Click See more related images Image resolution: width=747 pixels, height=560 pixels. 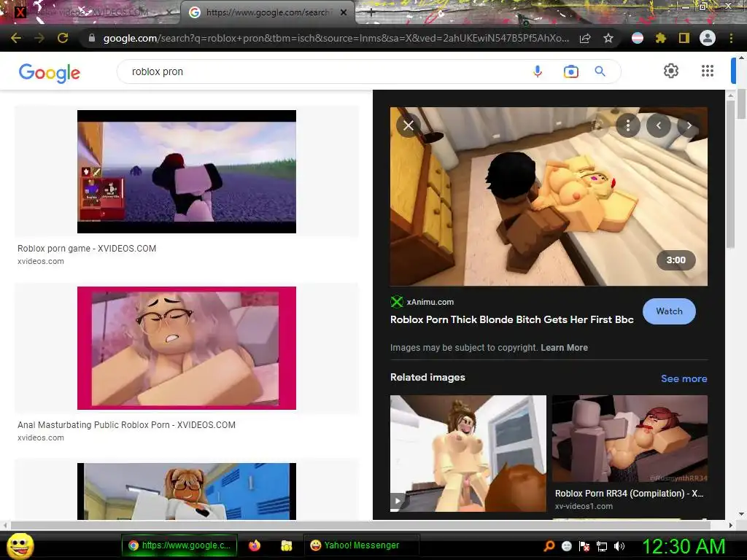[x=684, y=378]
